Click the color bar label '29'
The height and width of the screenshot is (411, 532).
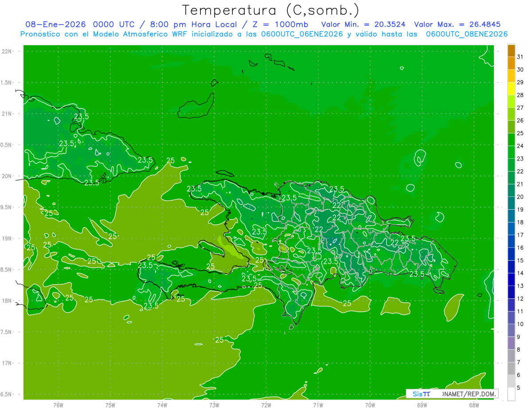point(520,82)
